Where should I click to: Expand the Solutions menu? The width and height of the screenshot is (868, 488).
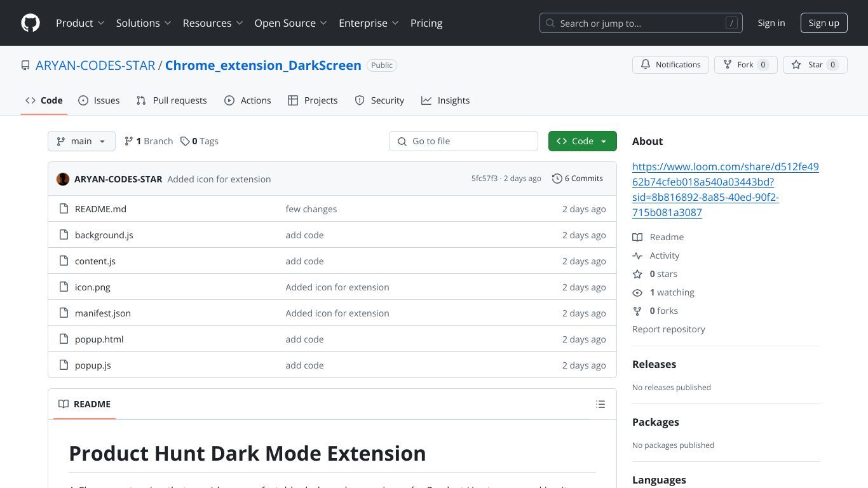(144, 23)
